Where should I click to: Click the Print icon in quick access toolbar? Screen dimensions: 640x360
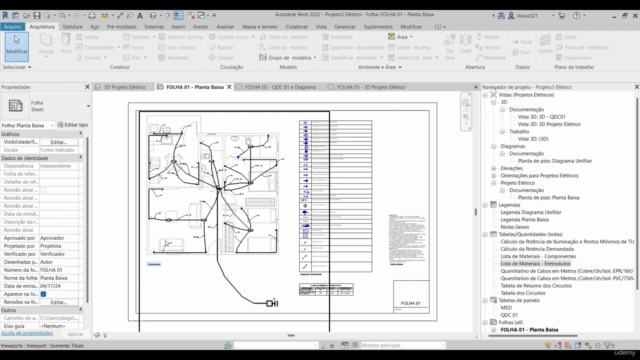point(92,16)
